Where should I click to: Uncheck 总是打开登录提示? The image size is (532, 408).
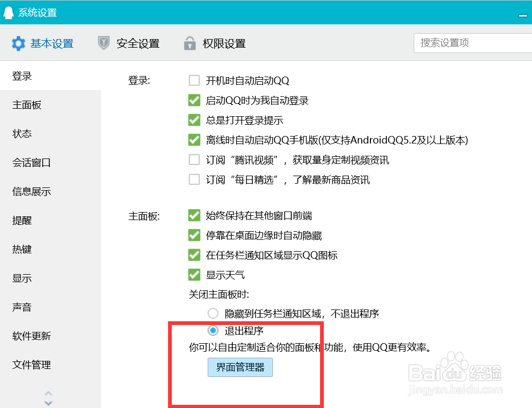194,120
